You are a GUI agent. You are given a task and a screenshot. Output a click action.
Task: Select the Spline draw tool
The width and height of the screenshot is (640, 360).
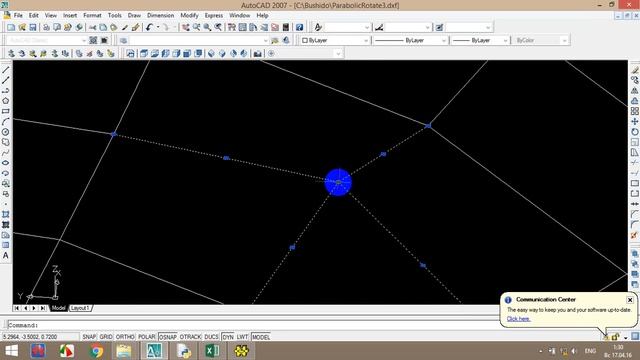pyautogui.click(x=6, y=153)
